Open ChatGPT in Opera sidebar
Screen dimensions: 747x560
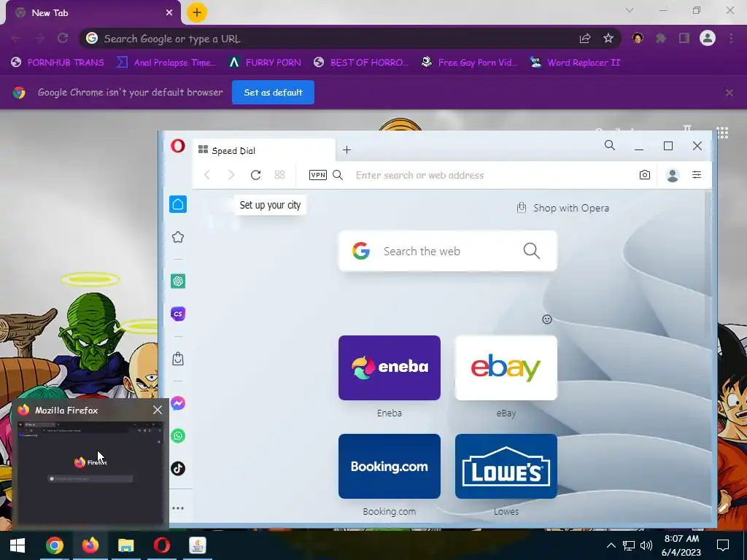pos(178,281)
